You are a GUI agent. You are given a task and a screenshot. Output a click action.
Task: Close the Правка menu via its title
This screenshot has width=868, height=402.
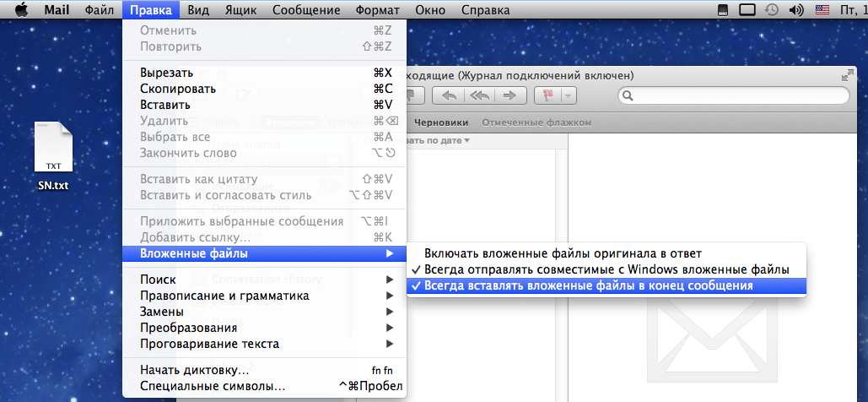tap(151, 10)
